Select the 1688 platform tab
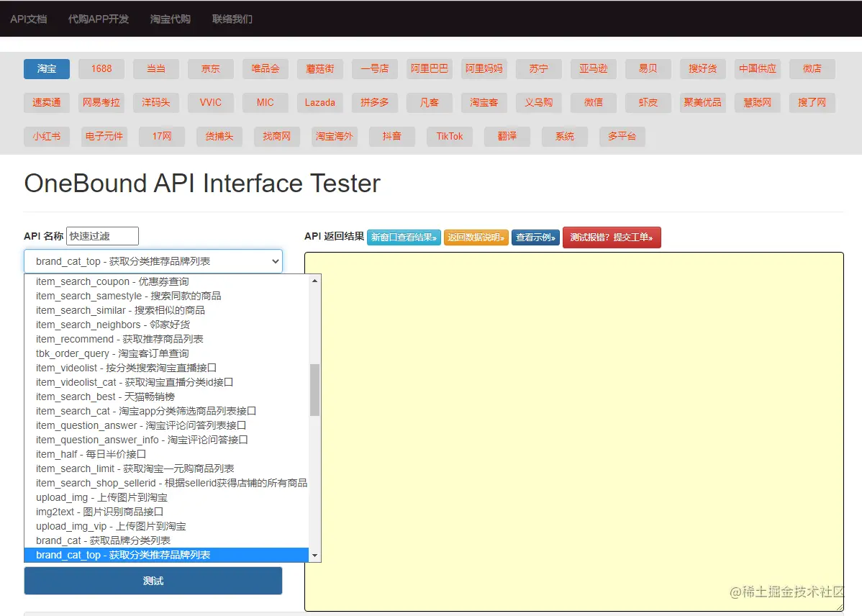862x616 pixels. click(101, 69)
